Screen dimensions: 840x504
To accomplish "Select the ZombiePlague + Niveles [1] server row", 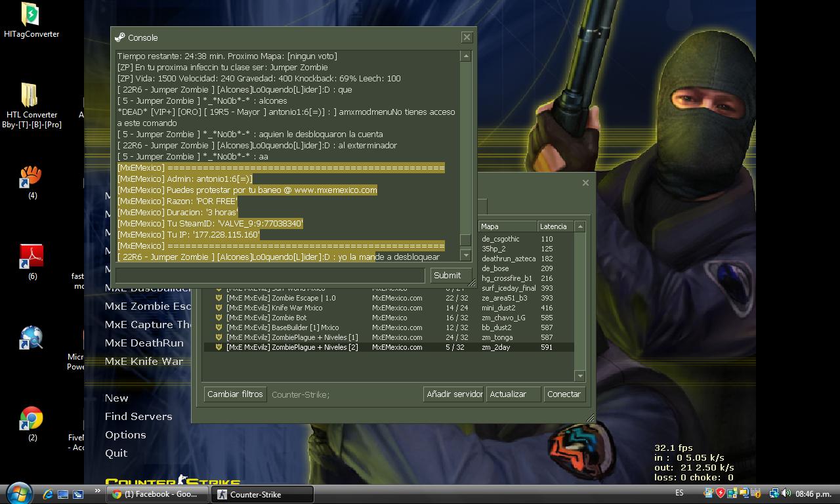I will tap(388, 337).
